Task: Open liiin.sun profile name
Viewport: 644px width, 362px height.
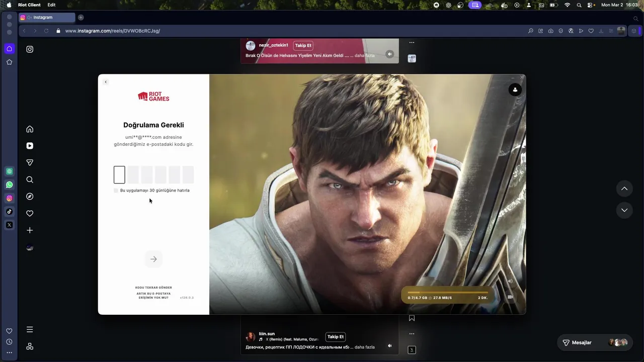Action: (x=267, y=334)
